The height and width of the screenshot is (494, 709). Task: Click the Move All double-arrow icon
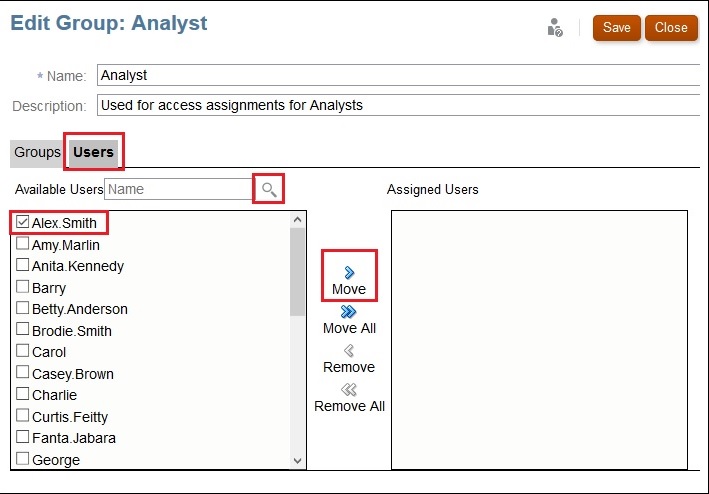(x=349, y=312)
